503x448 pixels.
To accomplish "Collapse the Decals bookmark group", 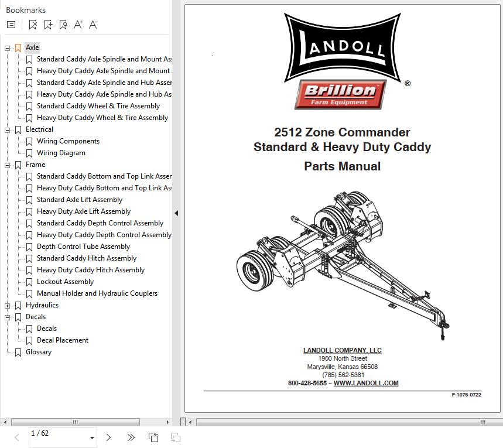I will [x=7, y=317].
